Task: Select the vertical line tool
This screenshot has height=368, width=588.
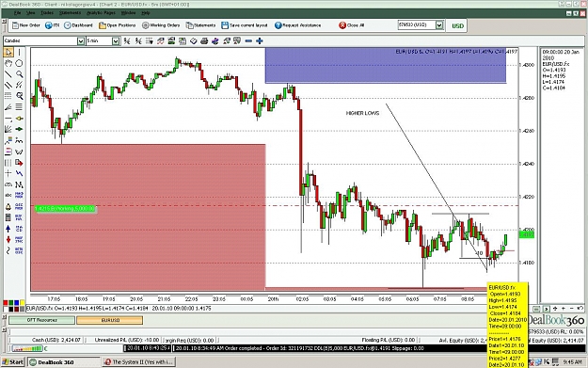Action: coord(19,52)
